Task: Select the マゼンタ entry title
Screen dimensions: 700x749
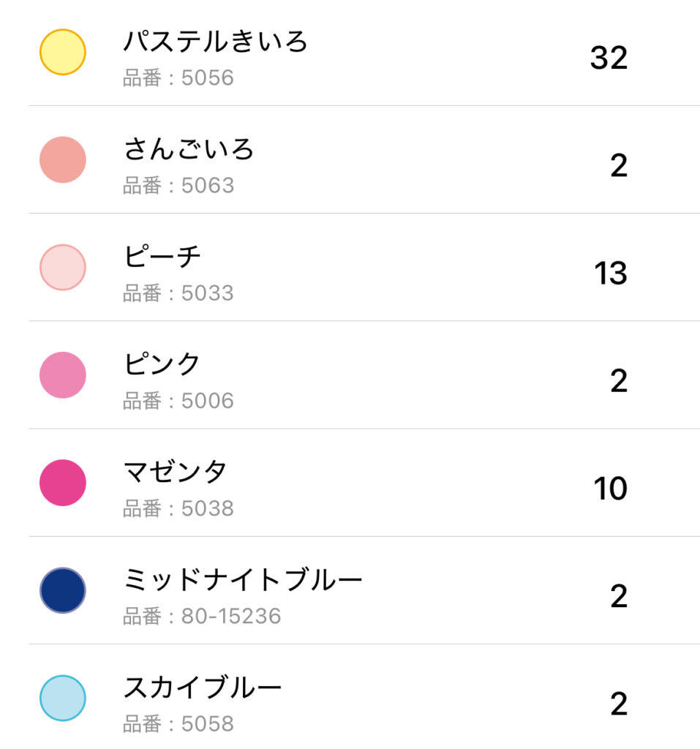Action: 175,472
